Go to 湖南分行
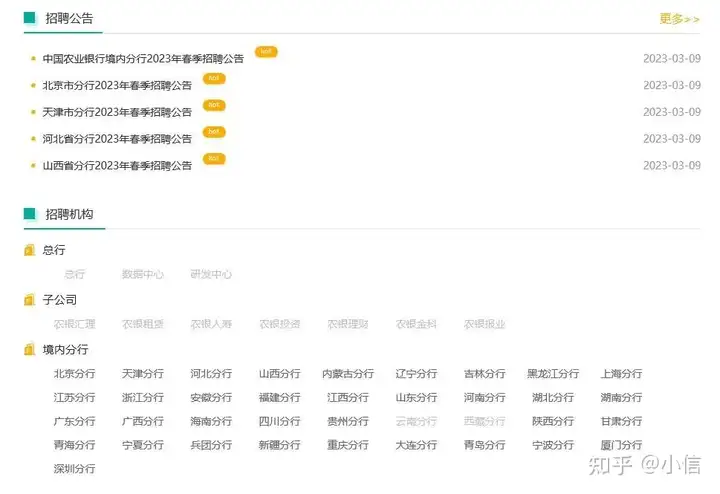 [x=622, y=398]
